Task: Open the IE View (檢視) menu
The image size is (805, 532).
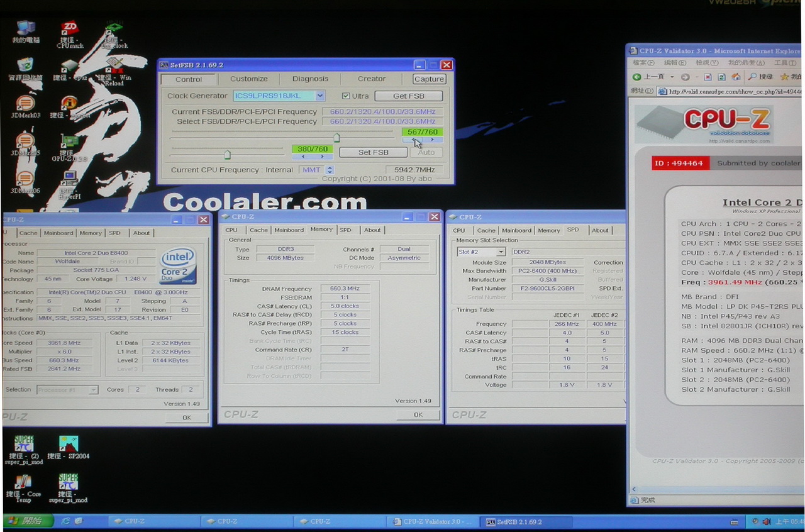Action: click(707, 63)
